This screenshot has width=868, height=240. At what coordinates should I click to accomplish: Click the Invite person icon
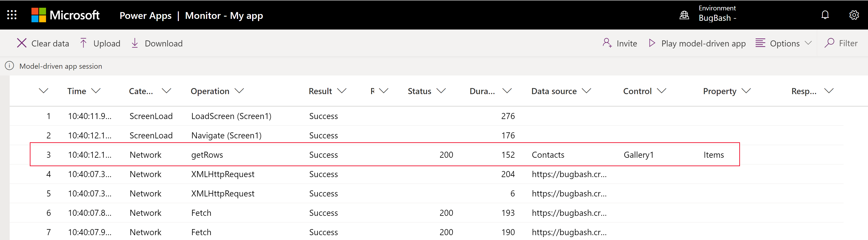pyautogui.click(x=607, y=43)
